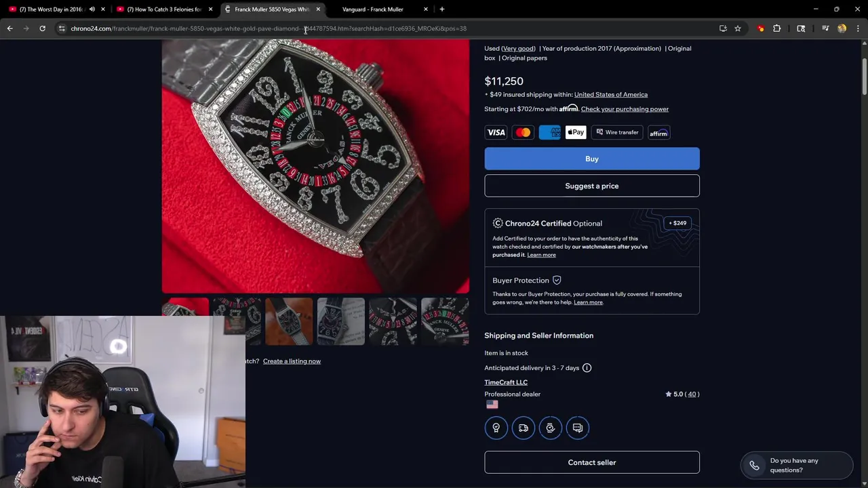868x488 pixels.
Task: Select Wire transfer payment option
Action: point(617,133)
